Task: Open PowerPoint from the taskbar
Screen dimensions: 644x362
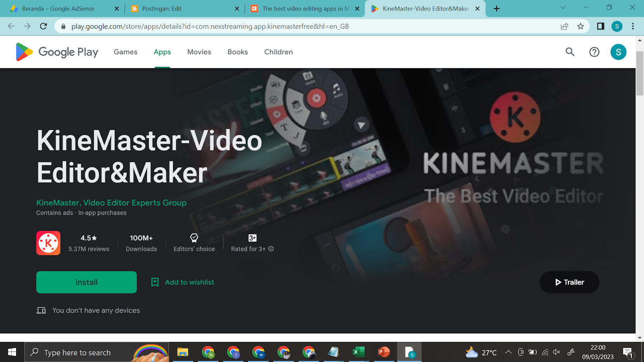Action: pyautogui.click(x=384, y=352)
